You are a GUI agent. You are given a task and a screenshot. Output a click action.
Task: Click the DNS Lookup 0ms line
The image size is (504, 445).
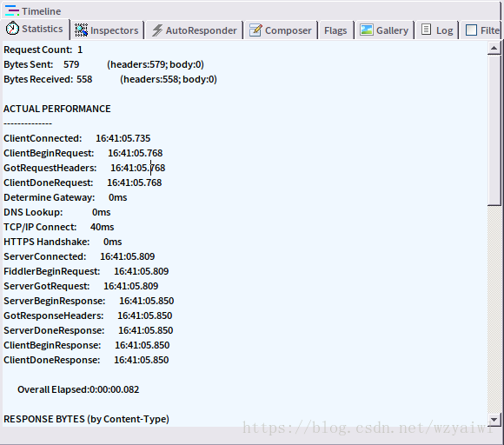(56, 213)
